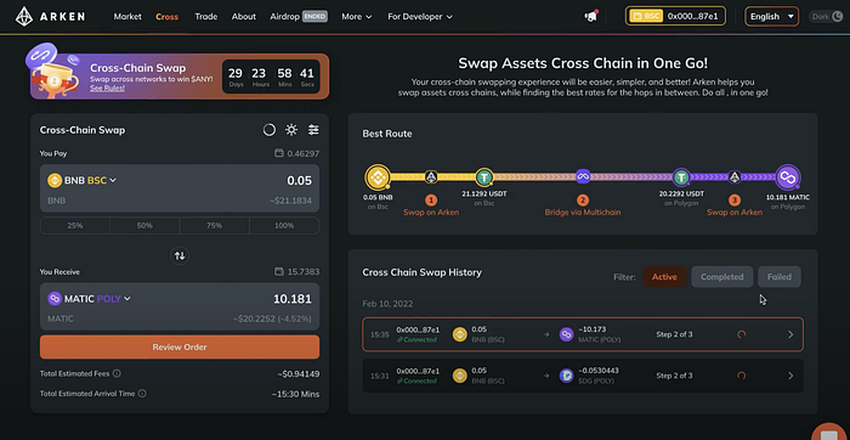The width and height of the screenshot is (850, 440).
Task: Click the Review Order button
Action: tap(179, 347)
